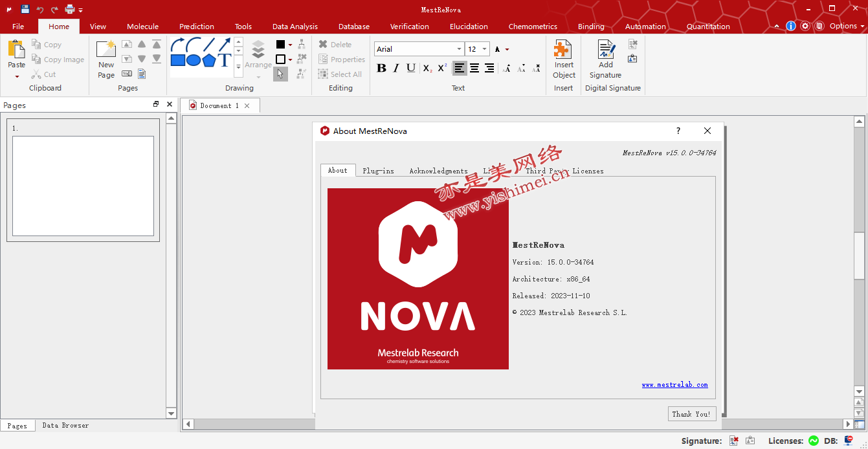Collapse the ribbon with the up chevron

777,27
